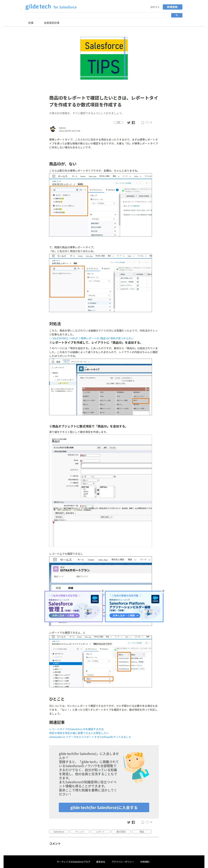The width and height of the screenshot is (208, 868).
Task: Open レコードタイプのSalesforce IDを確認する方法 link
Action: [x=76, y=729]
